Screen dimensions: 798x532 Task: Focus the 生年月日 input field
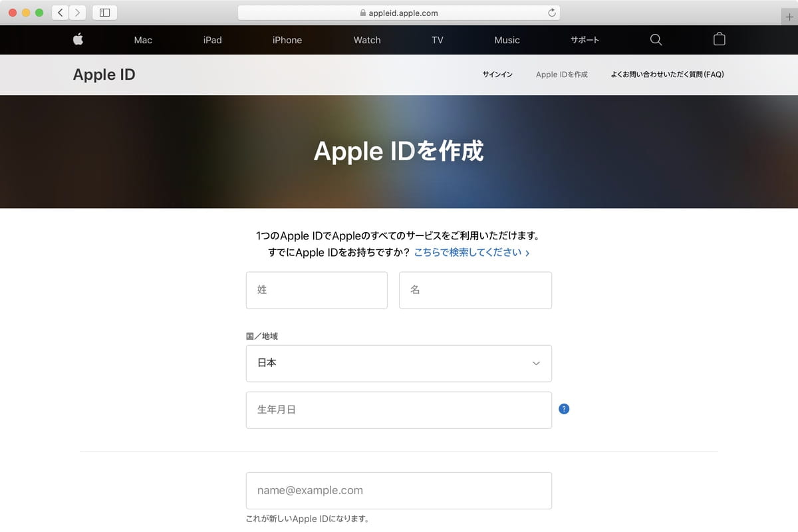[399, 410]
